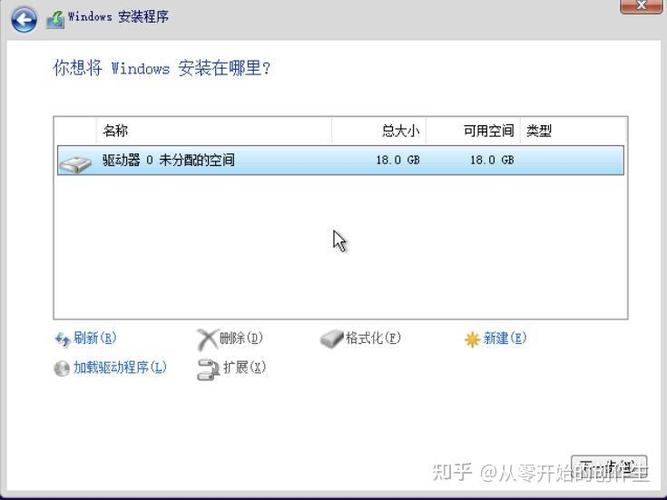Click the Windows 安装程序 title icon
Screen dimensions: 667x500
[56, 18]
